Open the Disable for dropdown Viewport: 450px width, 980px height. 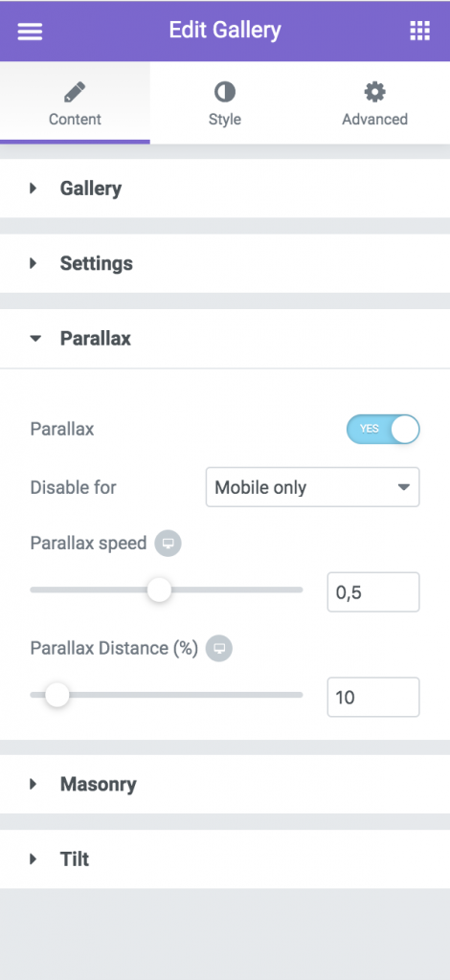(312, 487)
